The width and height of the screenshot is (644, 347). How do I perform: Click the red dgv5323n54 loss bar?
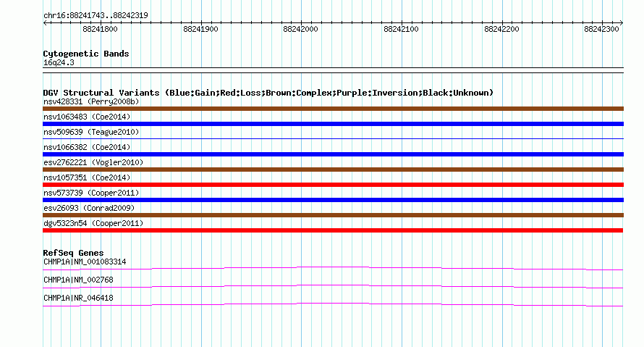click(x=333, y=230)
